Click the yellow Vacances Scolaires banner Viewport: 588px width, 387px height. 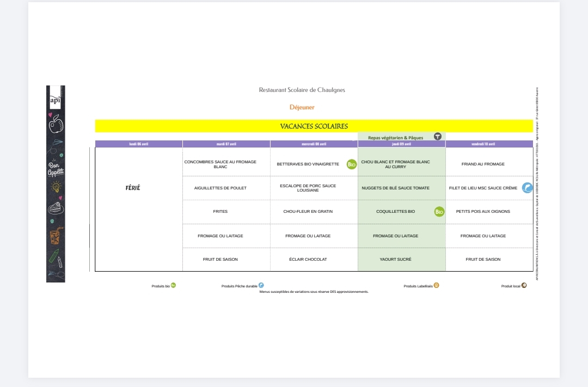click(x=314, y=126)
